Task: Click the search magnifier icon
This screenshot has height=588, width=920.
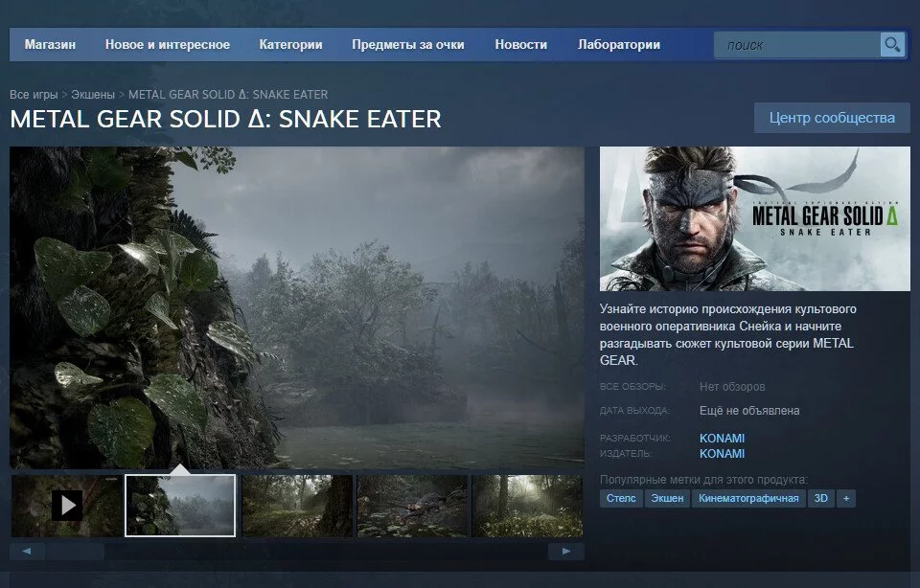Action: tap(892, 45)
